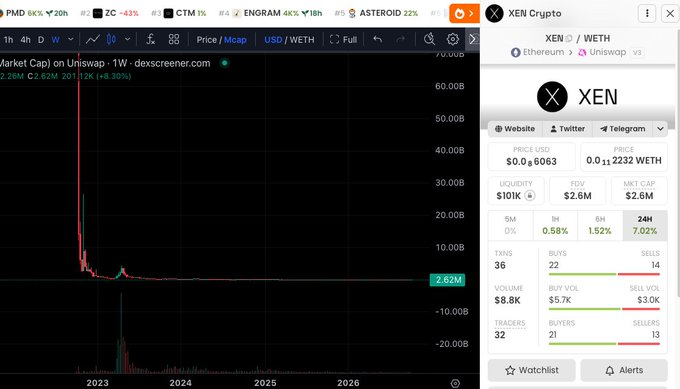The height and width of the screenshot is (389, 680).
Task: Open trending token PMD
Action: 34,13
